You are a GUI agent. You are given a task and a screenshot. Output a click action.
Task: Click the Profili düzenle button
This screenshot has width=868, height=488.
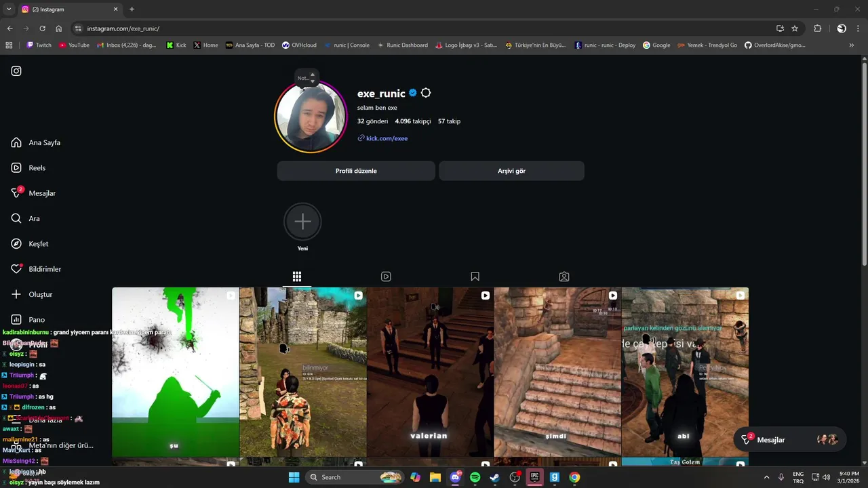click(x=356, y=171)
